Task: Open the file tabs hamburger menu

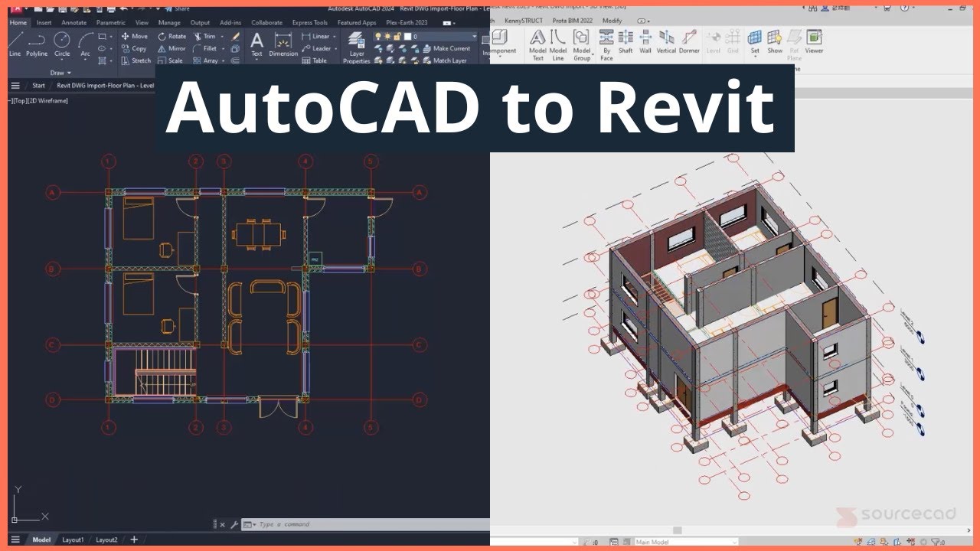Action: [15, 86]
